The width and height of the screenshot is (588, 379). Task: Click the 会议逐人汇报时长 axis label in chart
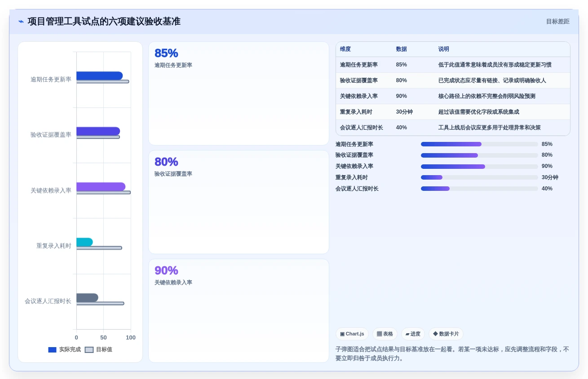[x=48, y=301]
